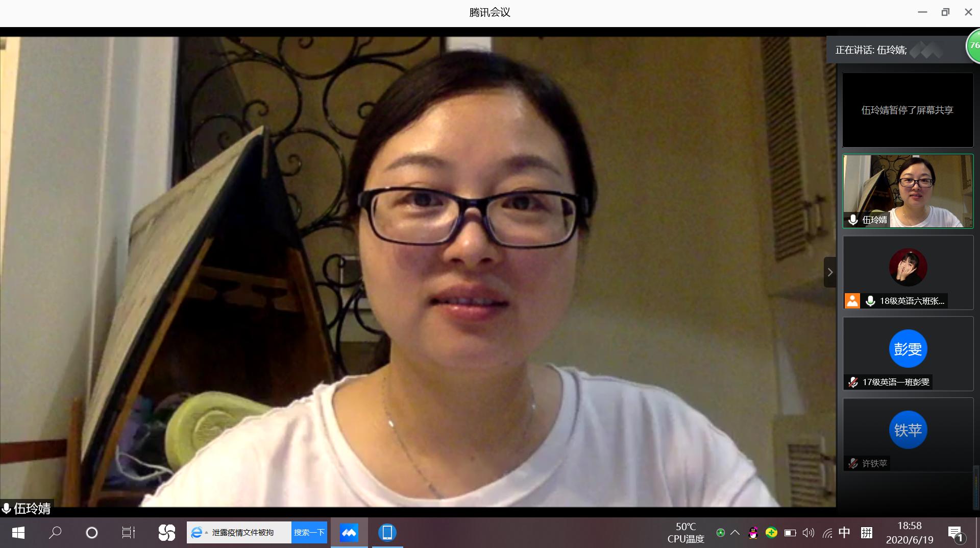Image resolution: width=980 pixels, height=548 pixels.
Task: Click the green 76 floating badge
Action: point(973,46)
